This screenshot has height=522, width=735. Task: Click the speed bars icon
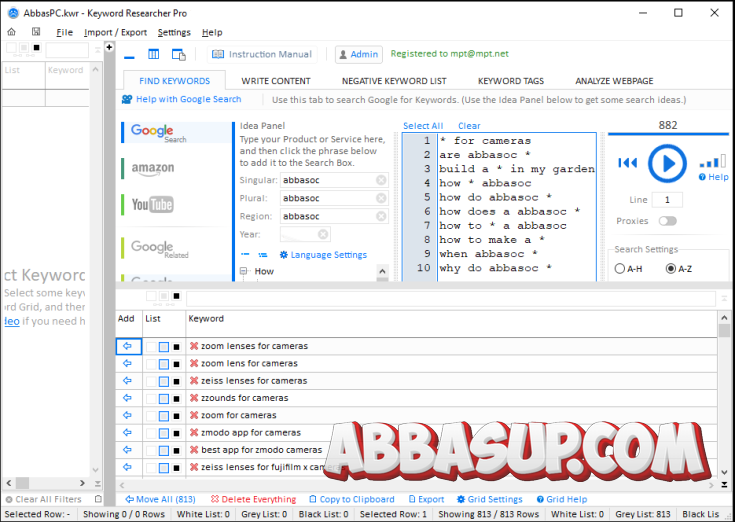click(x=712, y=161)
